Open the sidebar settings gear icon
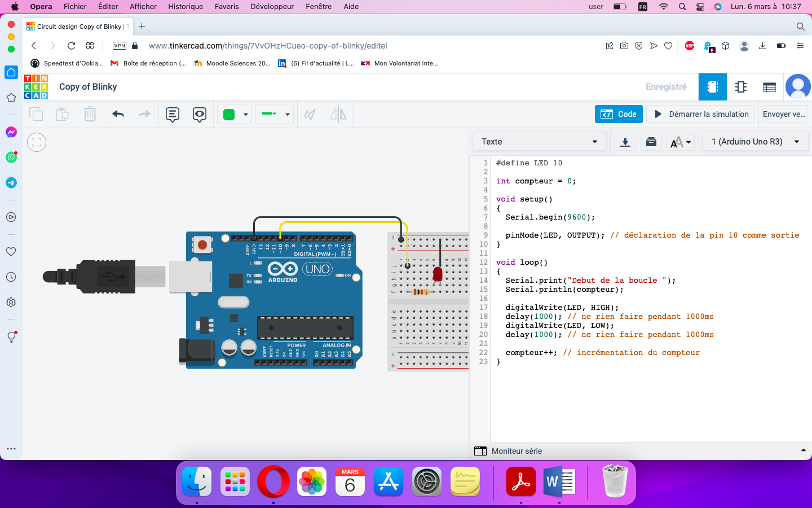 click(11, 303)
